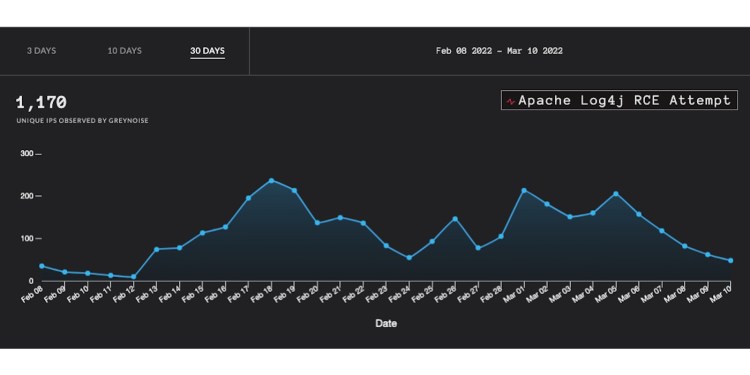Switch to the 3 DAYS tab
Image resolution: width=750 pixels, height=375 pixels.
[x=42, y=51]
